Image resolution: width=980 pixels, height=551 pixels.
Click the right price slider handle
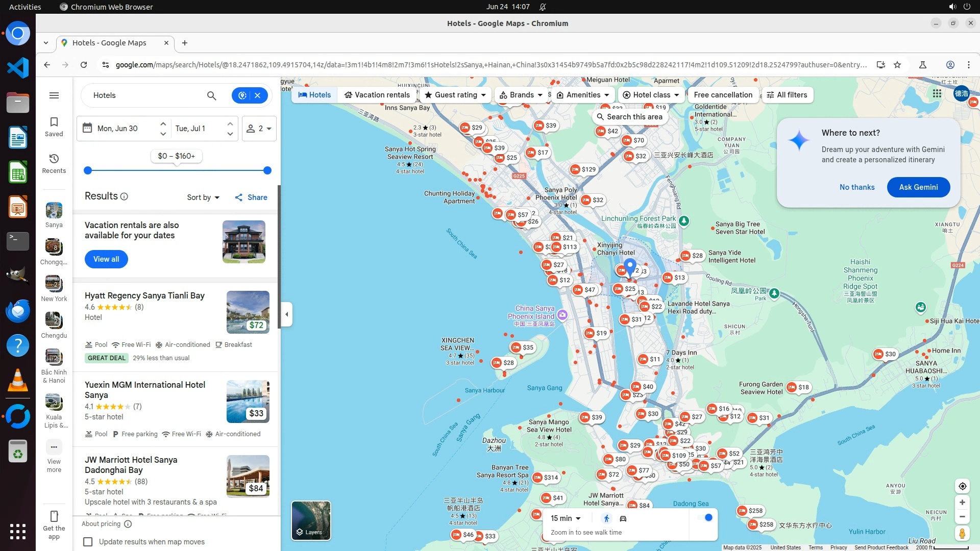pyautogui.click(x=267, y=170)
